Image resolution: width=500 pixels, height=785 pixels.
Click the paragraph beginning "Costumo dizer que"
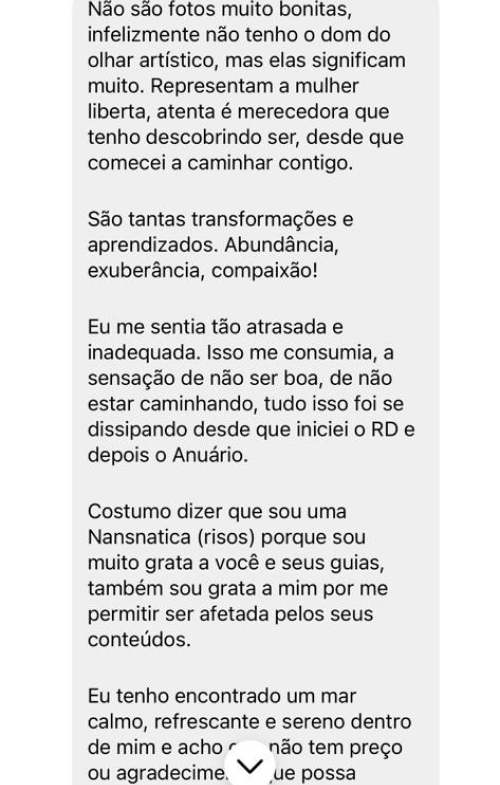coord(238,575)
